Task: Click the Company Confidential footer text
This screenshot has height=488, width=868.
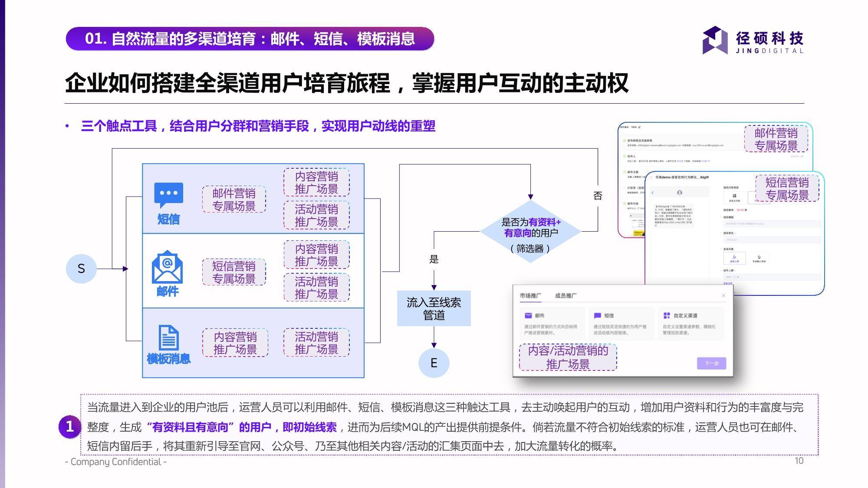Action: point(116,462)
